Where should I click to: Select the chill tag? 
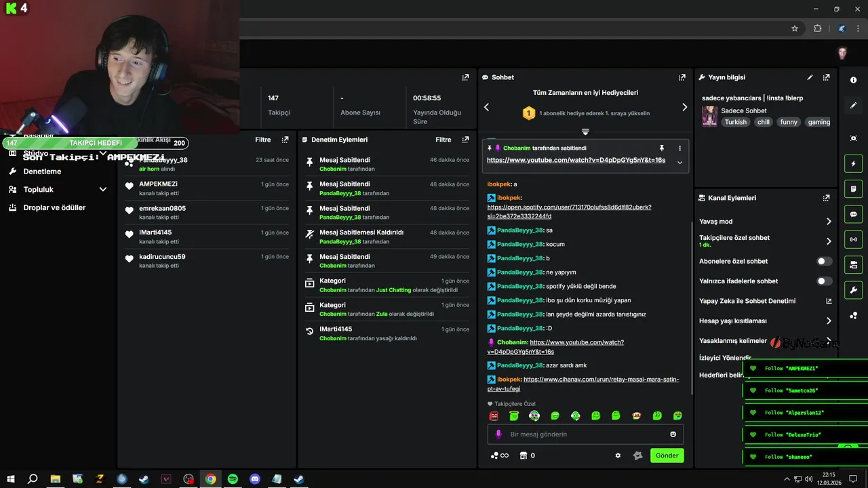(764, 122)
